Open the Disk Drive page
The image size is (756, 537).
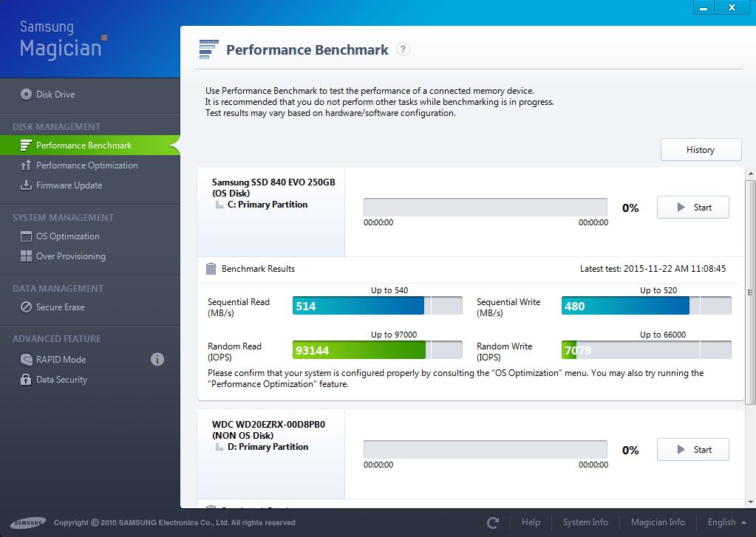55,95
